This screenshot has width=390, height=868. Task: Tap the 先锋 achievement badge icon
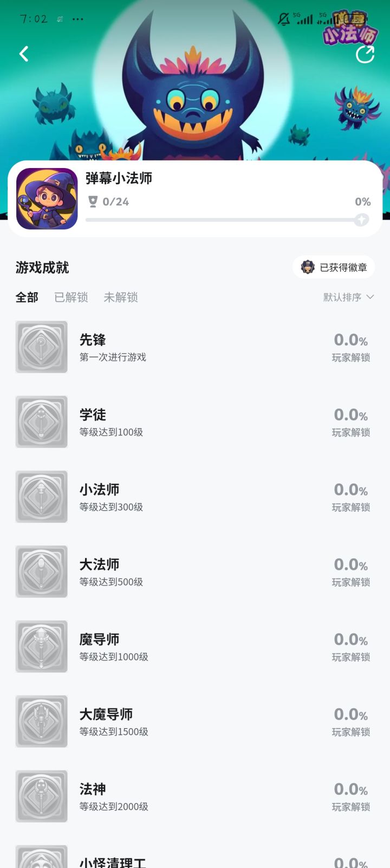[42, 347]
